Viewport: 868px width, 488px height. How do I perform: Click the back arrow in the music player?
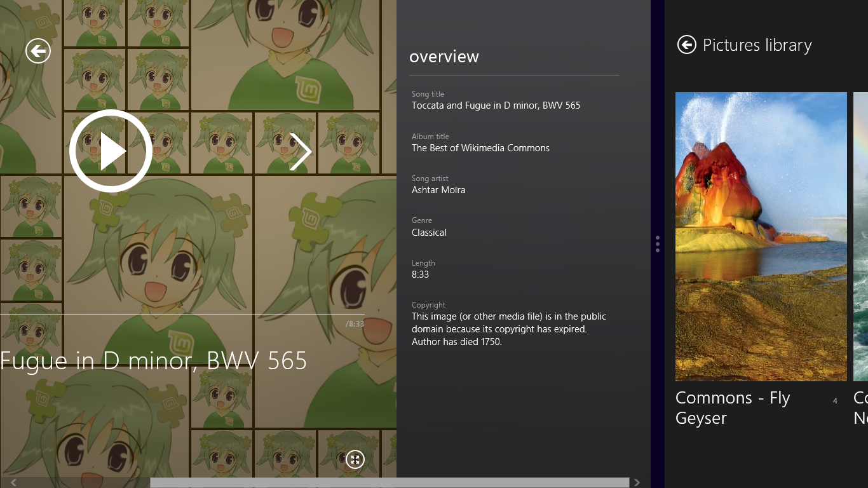[38, 51]
